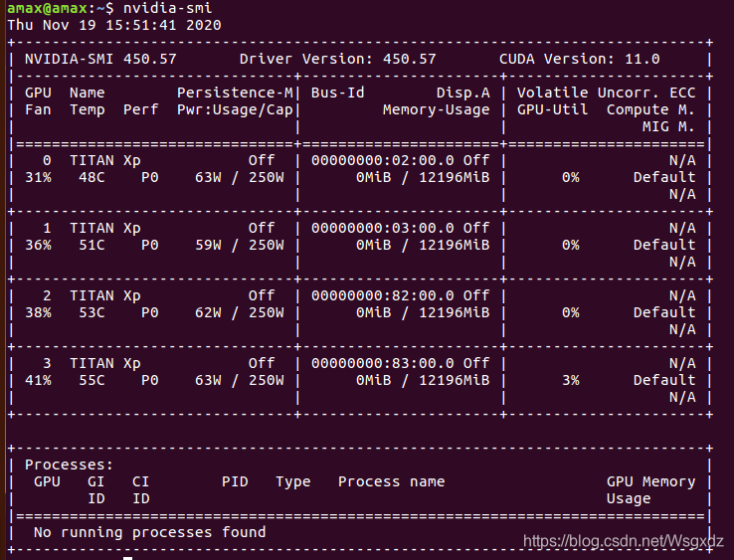Click the 'MIG M.' column header

pyautogui.click(x=668, y=126)
